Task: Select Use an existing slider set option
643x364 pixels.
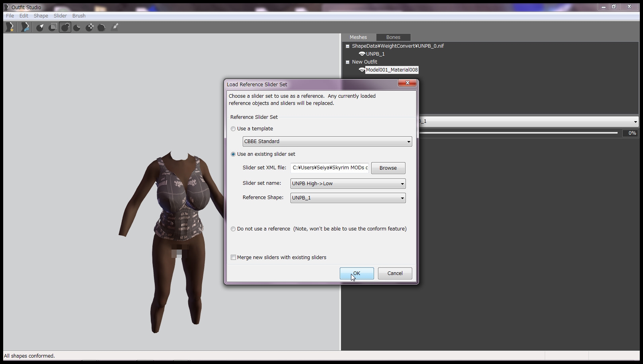Action: (233, 154)
